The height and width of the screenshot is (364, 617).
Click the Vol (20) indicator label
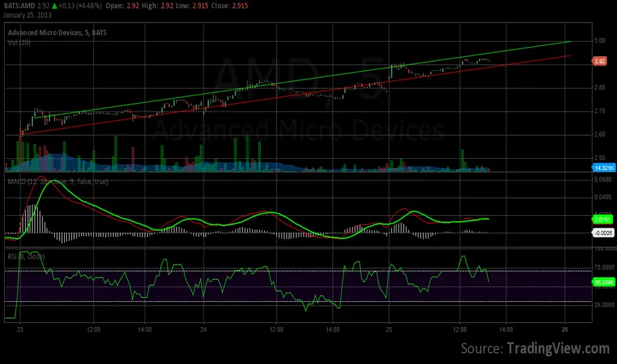(19, 42)
